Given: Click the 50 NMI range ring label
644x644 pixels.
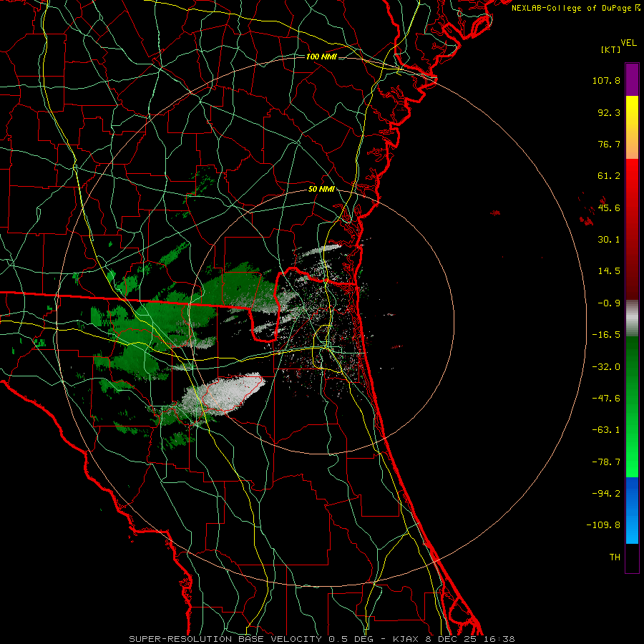Looking at the screenshot, I should click(321, 190).
